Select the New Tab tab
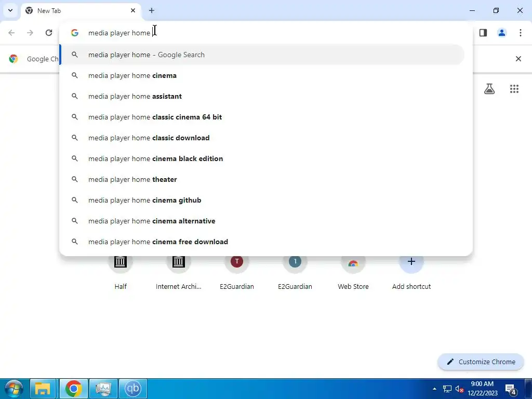 81,10
